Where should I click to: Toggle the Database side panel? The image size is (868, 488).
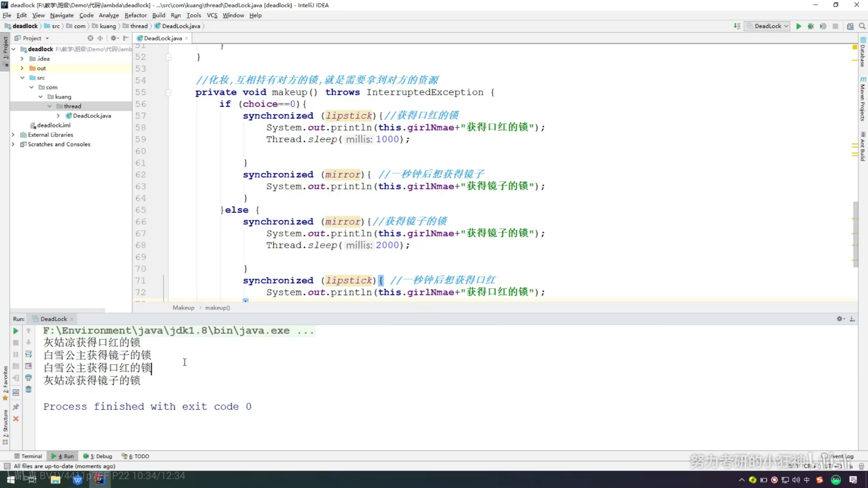(x=863, y=52)
